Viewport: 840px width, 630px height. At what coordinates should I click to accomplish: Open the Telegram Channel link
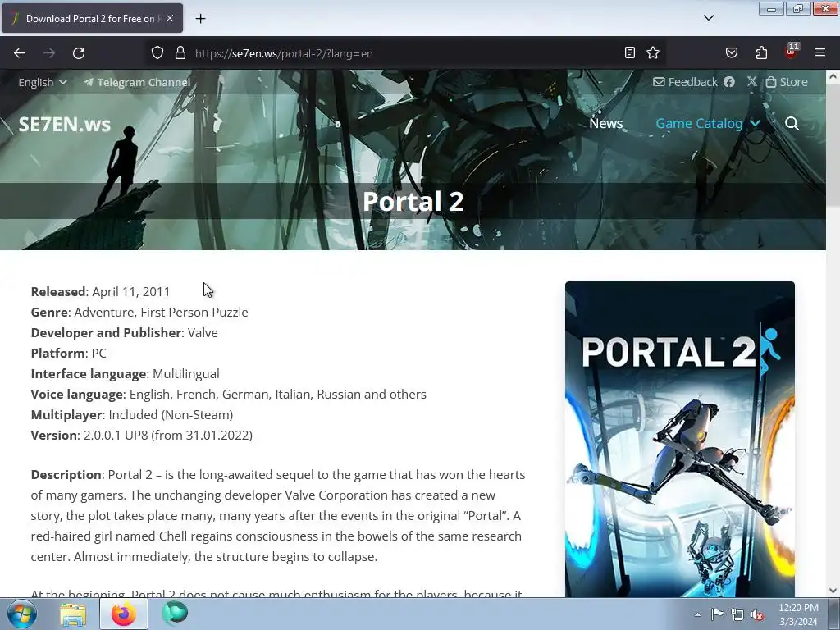(x=137, y=82)
